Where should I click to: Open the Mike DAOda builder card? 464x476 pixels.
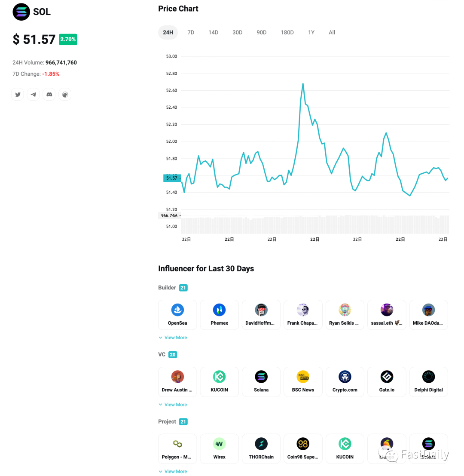pos(428,315)
